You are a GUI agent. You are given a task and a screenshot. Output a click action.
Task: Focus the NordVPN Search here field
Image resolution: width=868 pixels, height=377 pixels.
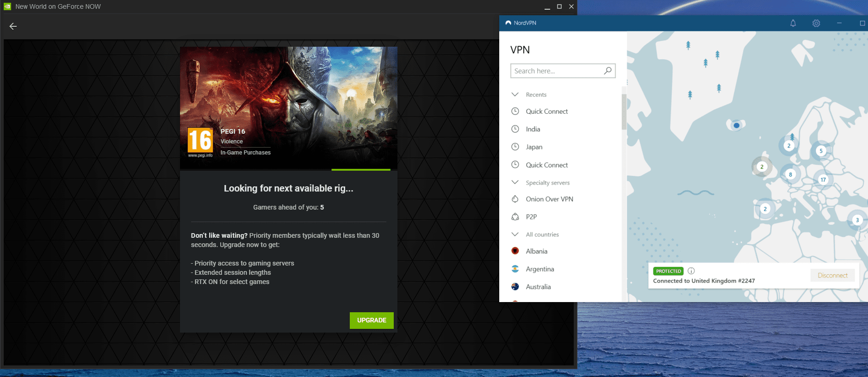(x=563, y=71)
